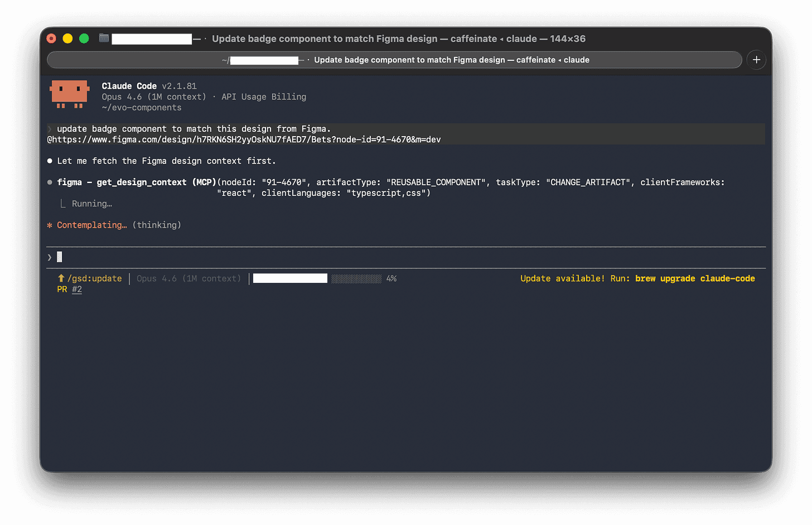Click 'Let me fetch the Figma design context'
Image resolution: width=812 pixels, height=525 pixels.
(x=166, y=161)
